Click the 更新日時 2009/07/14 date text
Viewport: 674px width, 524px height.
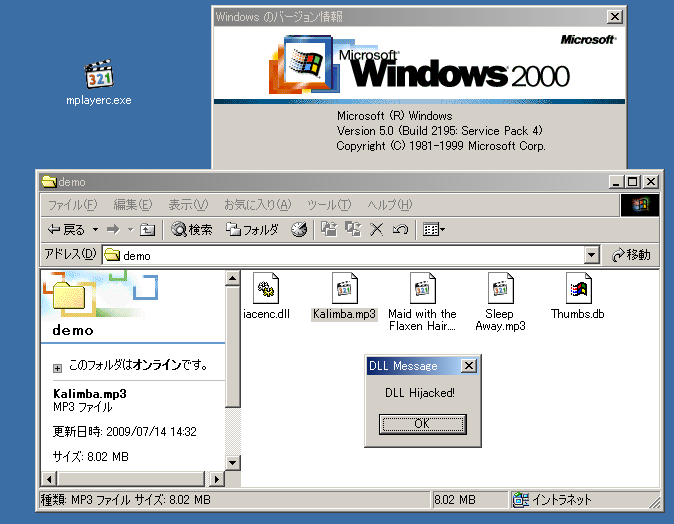(125, 431)
